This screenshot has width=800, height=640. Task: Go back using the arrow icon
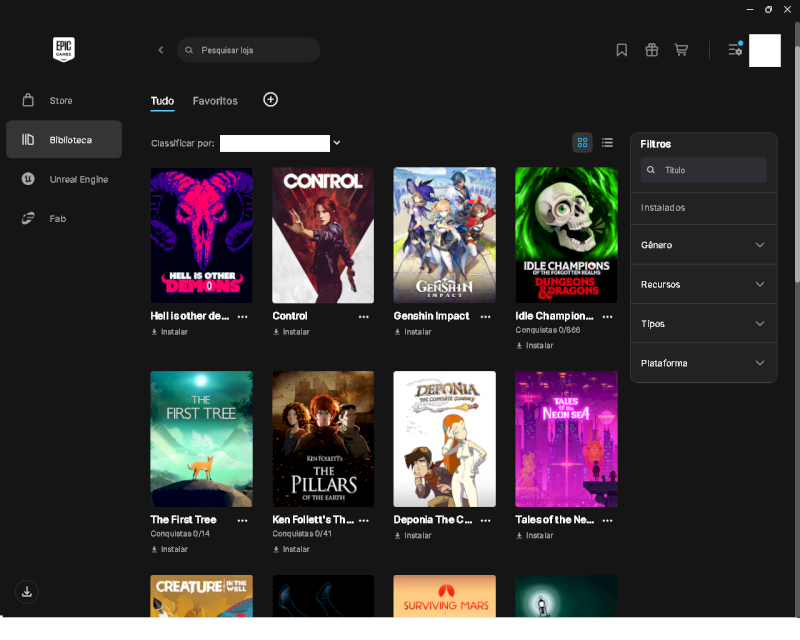161,50
